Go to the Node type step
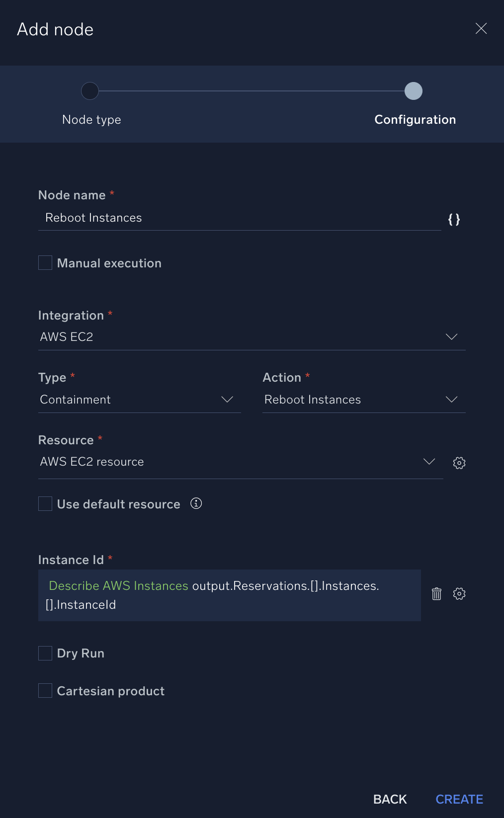504x818 pixels. pyautogui.click(x=91, y=120)
